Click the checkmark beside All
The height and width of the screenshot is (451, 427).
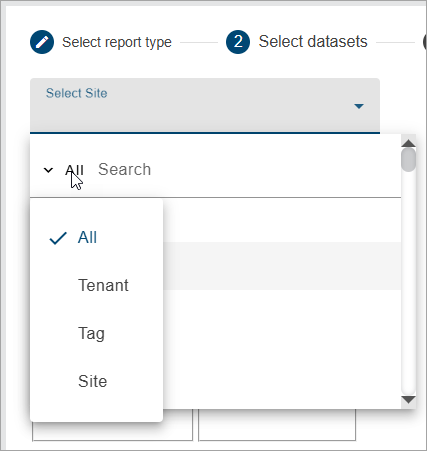(58, 238)
